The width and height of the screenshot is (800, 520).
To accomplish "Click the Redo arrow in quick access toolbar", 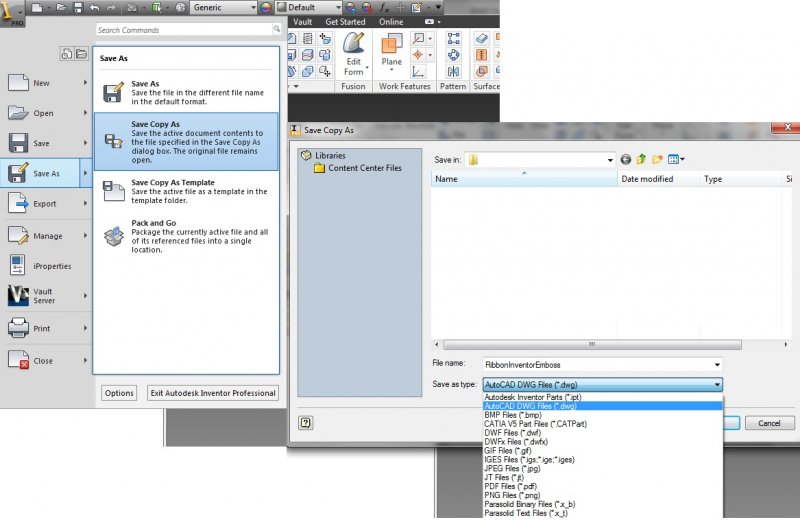I will click(111, 7).
